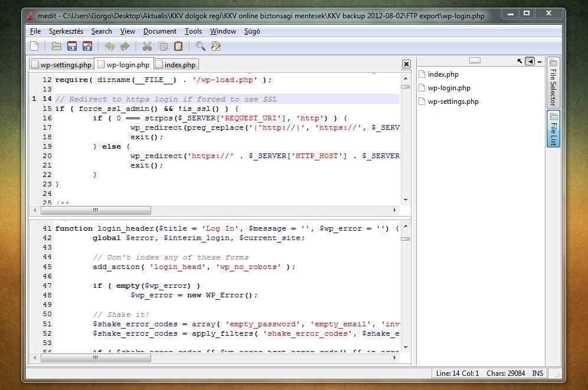588x390 pixels.
Task: Open the Window menu
Action: tap(223, 31)
